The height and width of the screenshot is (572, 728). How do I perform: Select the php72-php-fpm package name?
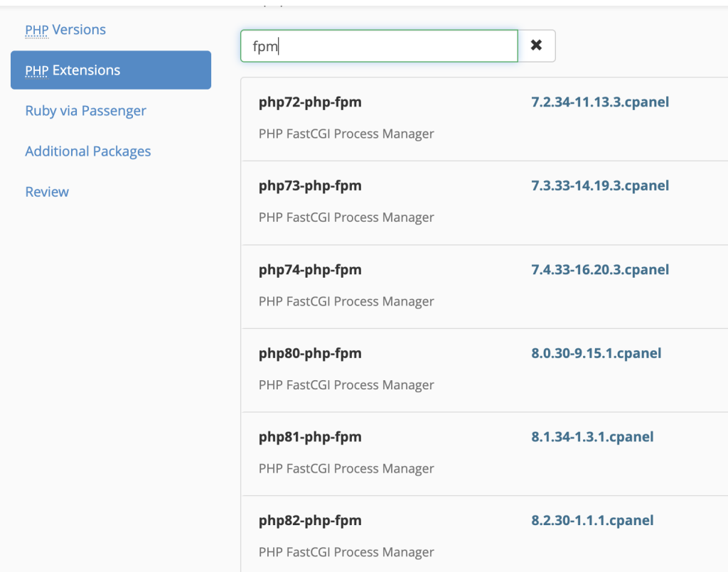pyautogui.click(x=310, y=102)
